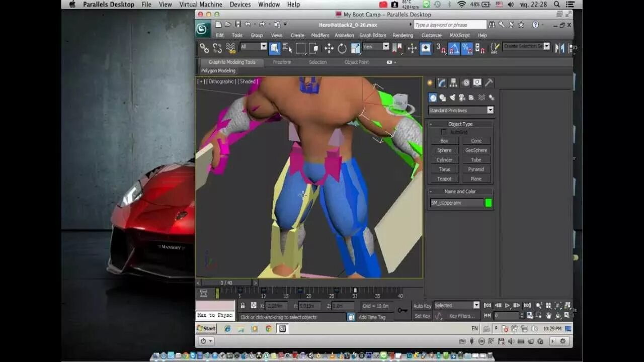Open the Utilities hammer panel tab

(489, 83)
